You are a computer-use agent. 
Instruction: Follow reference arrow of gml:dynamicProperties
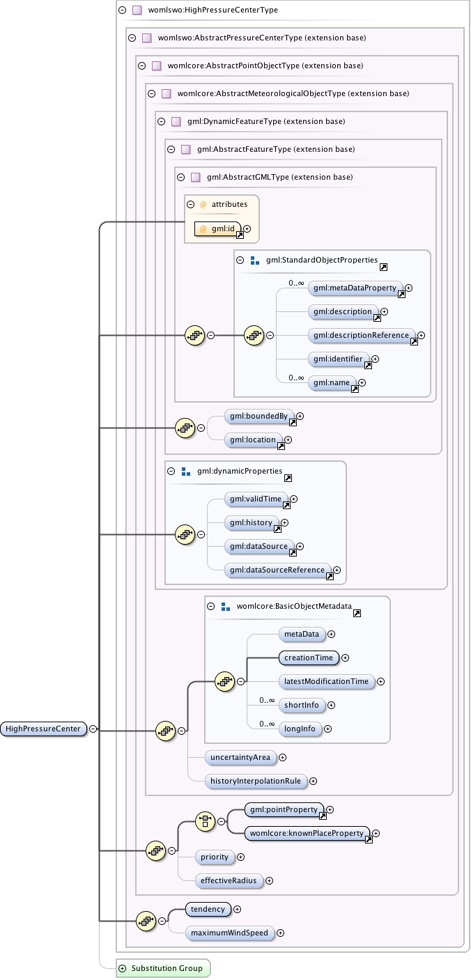[x=288, y=479]
